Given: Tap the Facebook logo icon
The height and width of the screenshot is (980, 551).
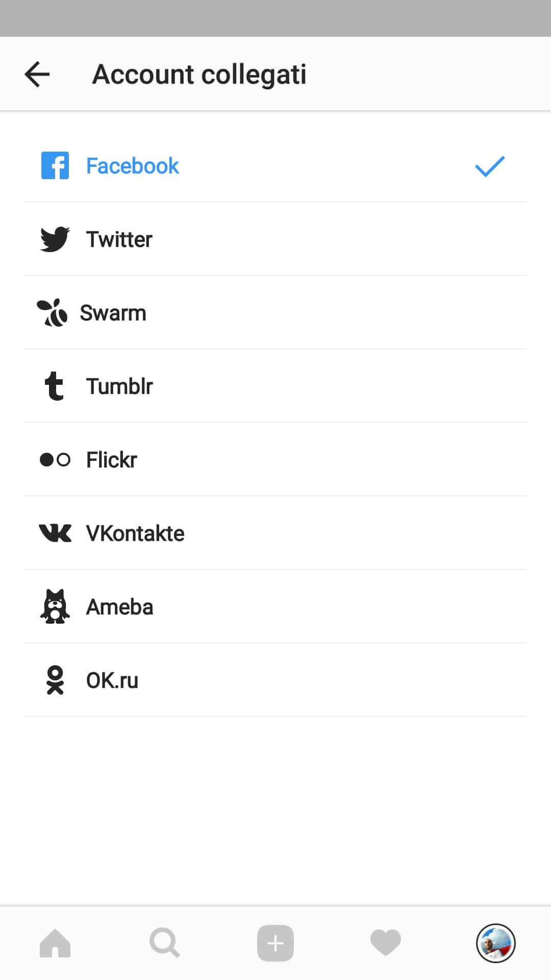Looking at the screenshot, I should tap(55, 165).
